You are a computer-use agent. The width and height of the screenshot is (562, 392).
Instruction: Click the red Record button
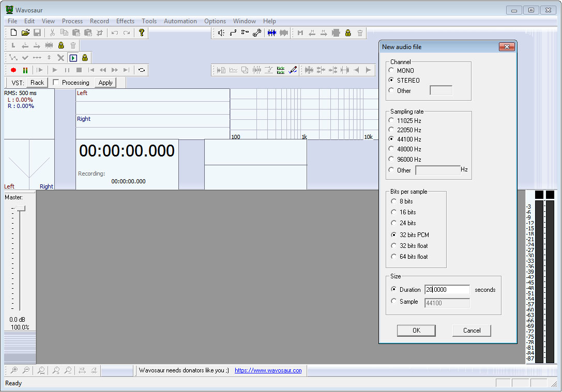(13, 70)
